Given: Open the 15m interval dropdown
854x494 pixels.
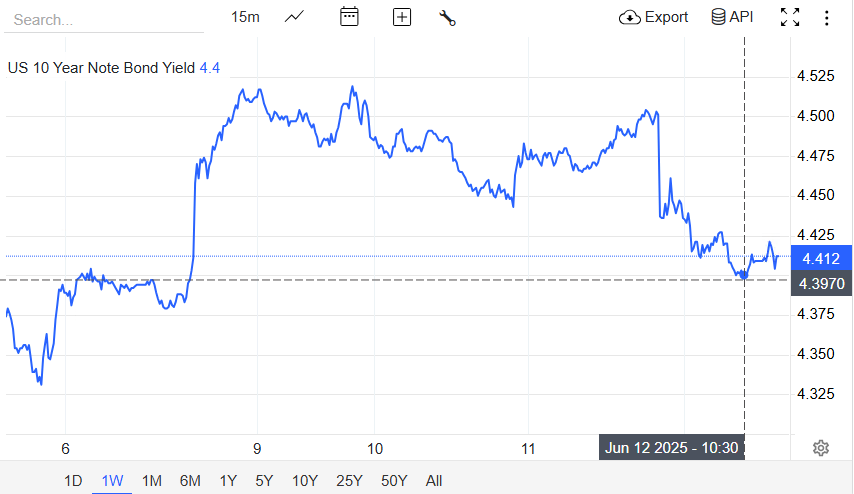Looking at the screenshot, I should (x=245, y=17).
